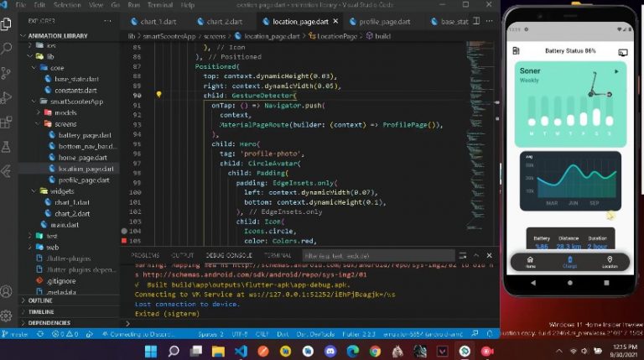This screenshot has height=360, width=644.
Task: Switch to the PROBLEMS panel tab
Action: pos(144,255)
